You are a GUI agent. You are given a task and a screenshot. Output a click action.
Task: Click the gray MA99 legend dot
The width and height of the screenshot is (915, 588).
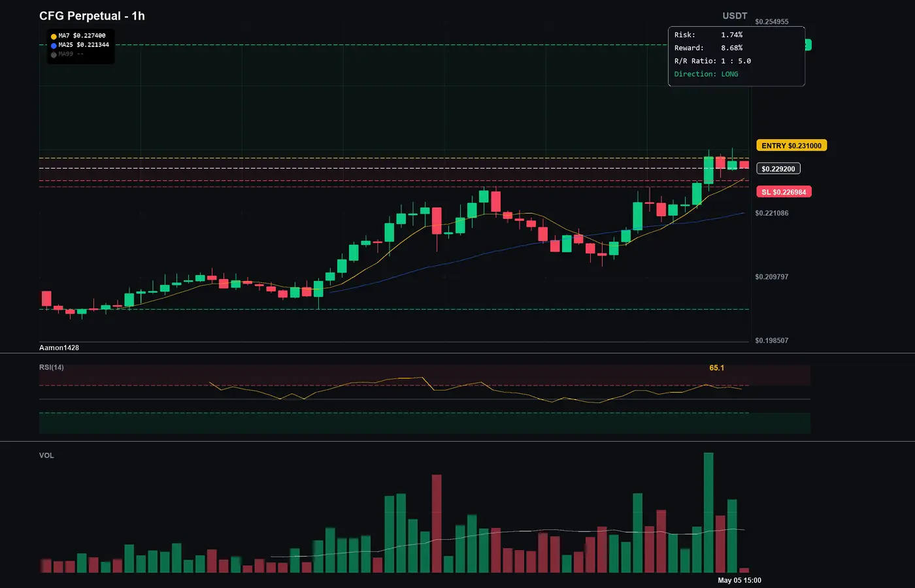54,55
